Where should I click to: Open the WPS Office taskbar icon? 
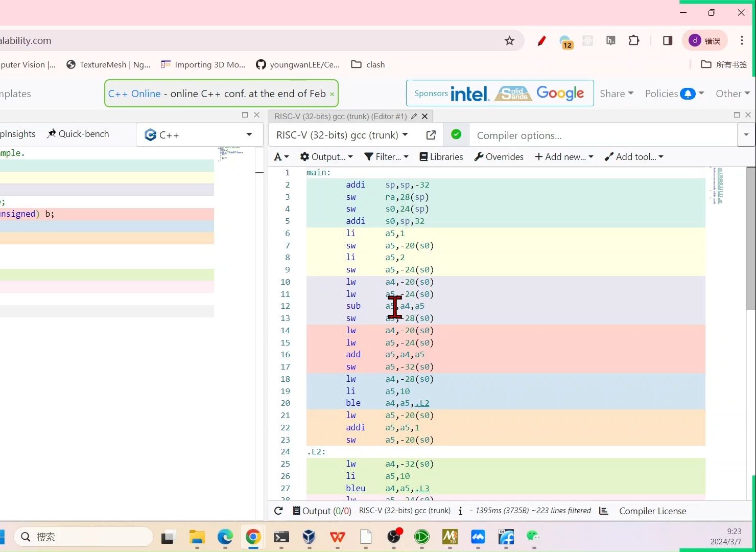pos(337,537)
